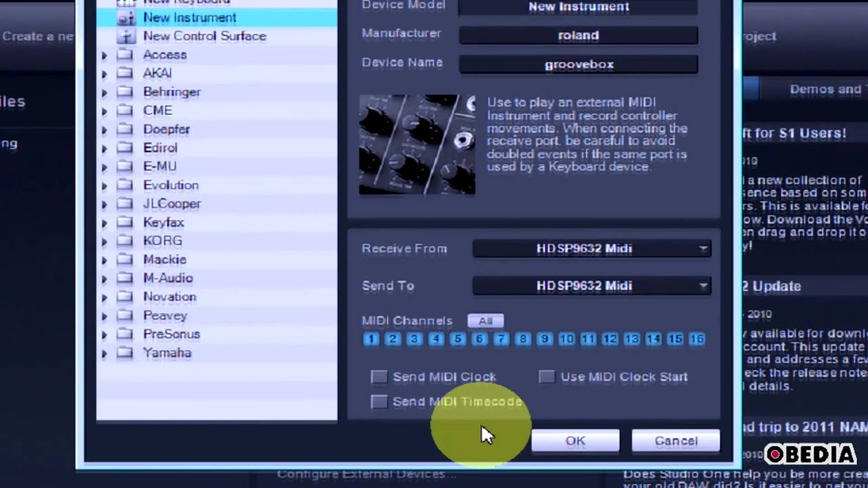Click the Device Name field containing groovebox
This screenshot has height=488, width=868.
[578, 64]
